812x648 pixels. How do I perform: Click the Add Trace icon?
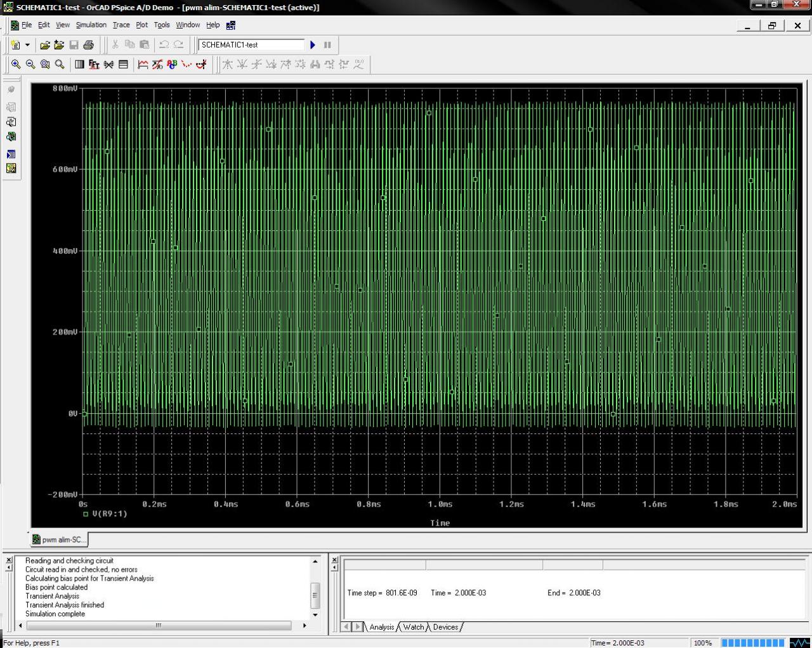pyautogui.click(x=143, y=64)
